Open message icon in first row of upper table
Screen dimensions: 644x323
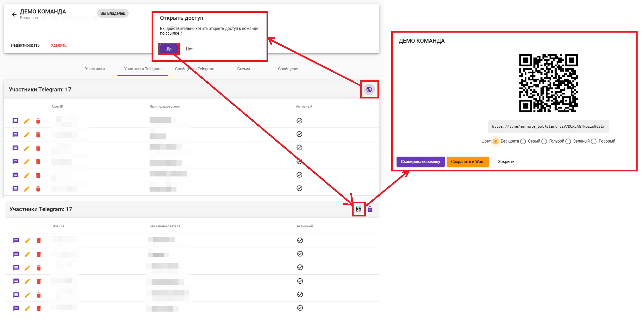pyautogui.click(x=15, y=121)
